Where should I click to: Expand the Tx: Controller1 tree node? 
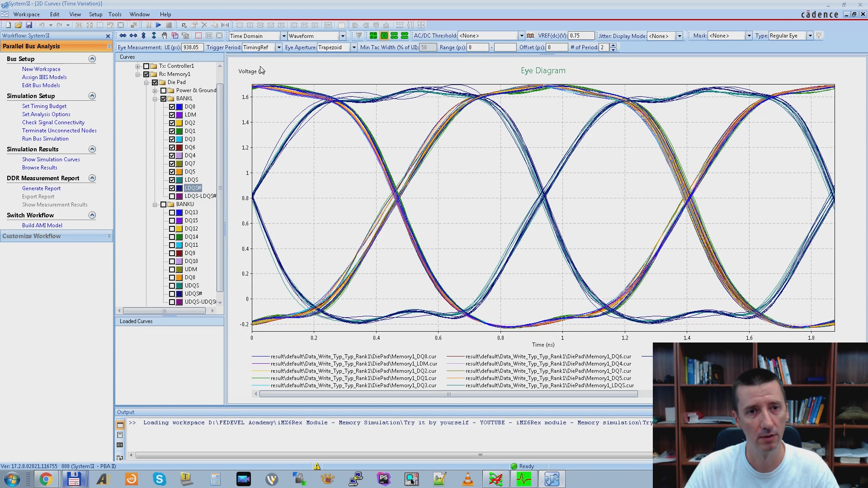[x=137, y=66]
